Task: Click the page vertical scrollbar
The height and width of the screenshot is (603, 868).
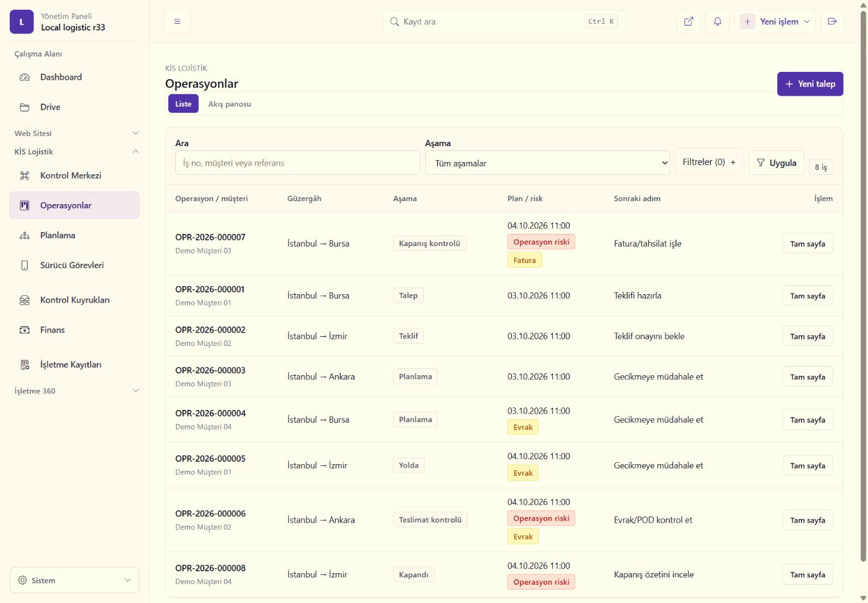Action: click(x=863, y=286)
